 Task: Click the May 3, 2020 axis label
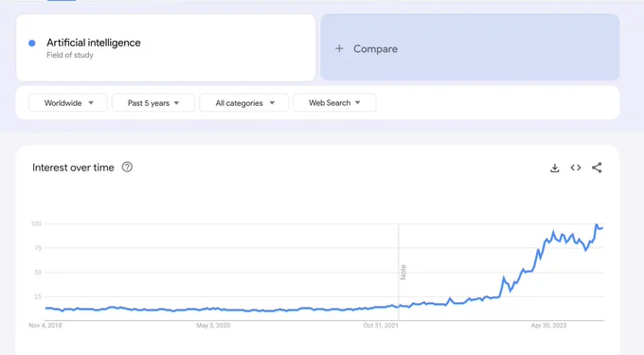(x=213, y=326)
